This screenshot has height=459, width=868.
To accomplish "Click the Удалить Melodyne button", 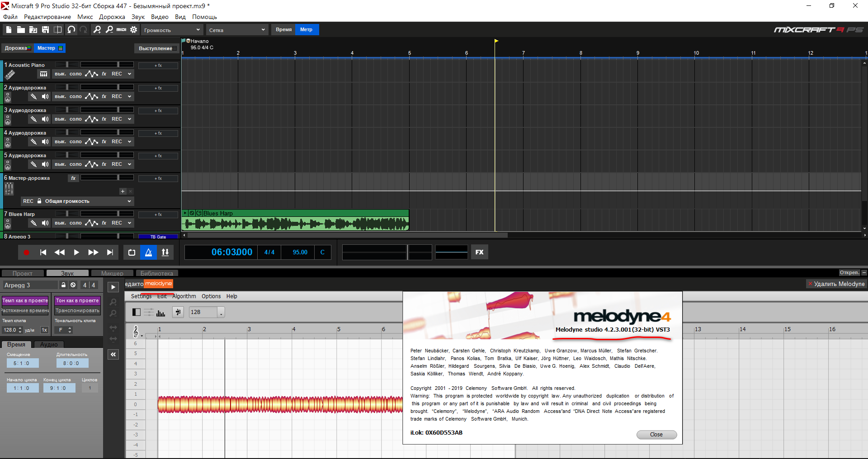I will (x=836, y=284).
